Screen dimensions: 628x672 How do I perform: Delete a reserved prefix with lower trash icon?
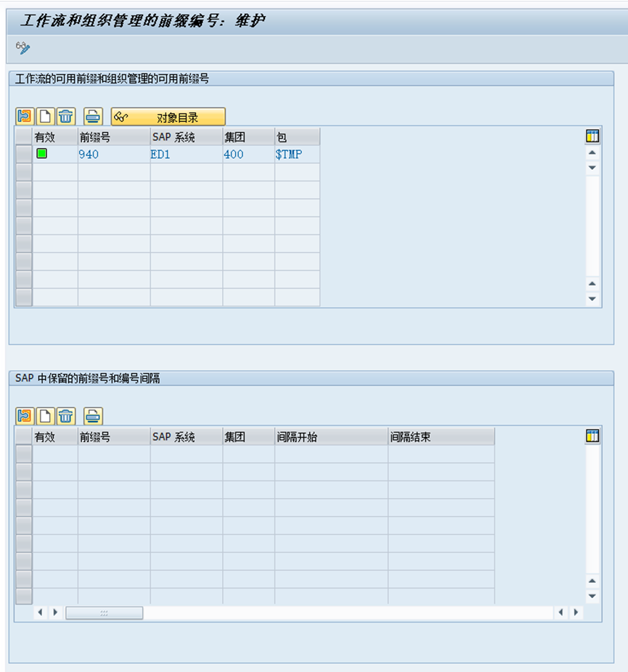65,416
